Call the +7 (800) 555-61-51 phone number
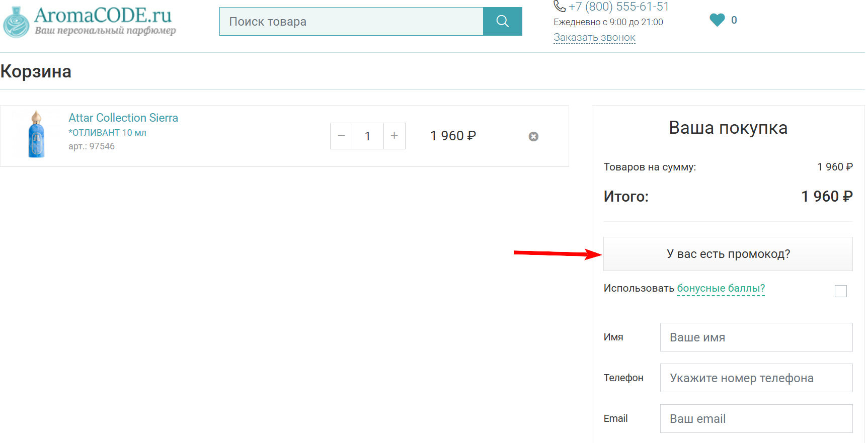The image size is (868, 443). (618, 7)
